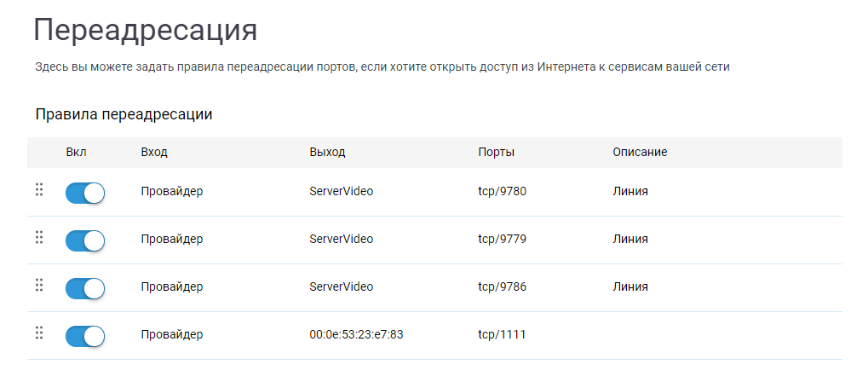Click Линия description in the tcp/9780 row

pyautogui.click(x=630, y=192)
